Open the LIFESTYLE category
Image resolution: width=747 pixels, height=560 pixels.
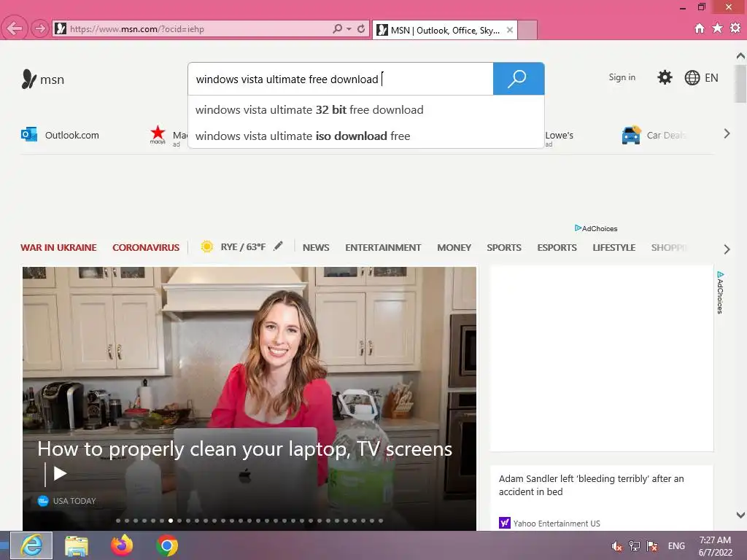(614, 248)
